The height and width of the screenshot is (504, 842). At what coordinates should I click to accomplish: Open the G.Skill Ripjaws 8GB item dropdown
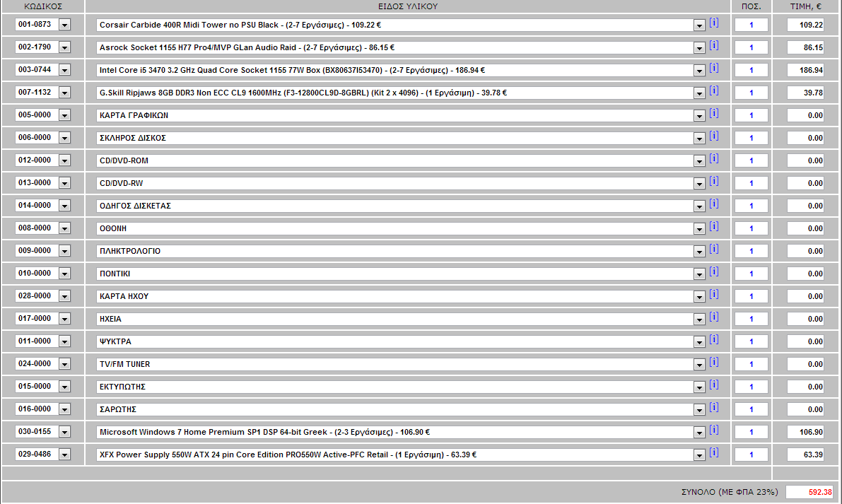point(699,93)
